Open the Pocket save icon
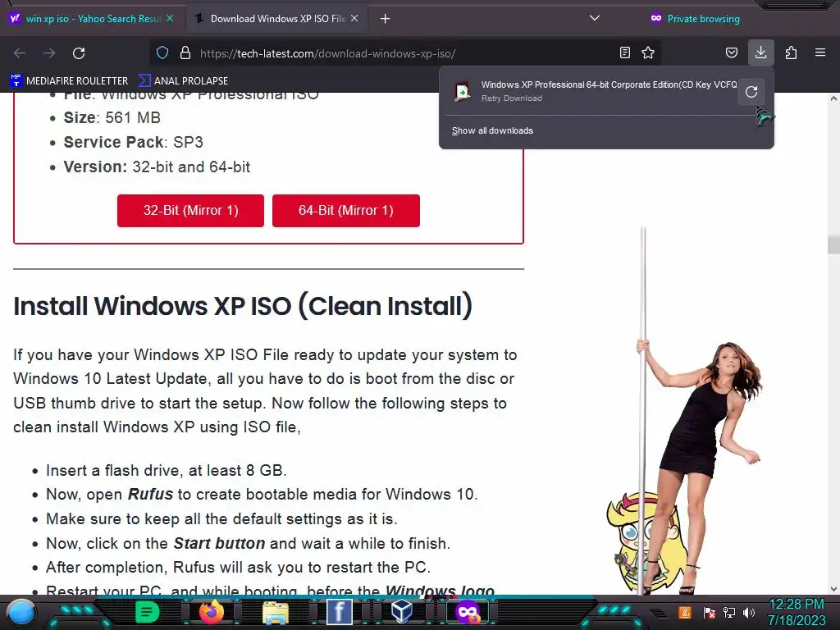 click(731, 52)
